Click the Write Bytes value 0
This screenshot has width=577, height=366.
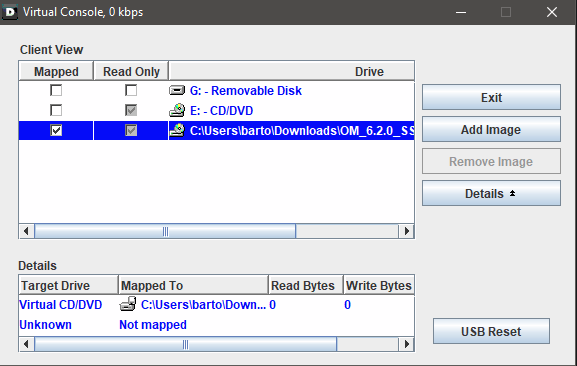pyautogui.click(x=347, y=305)
